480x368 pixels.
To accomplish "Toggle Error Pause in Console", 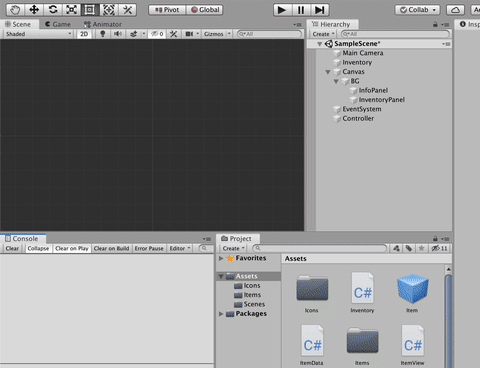I will pos(149,248).
